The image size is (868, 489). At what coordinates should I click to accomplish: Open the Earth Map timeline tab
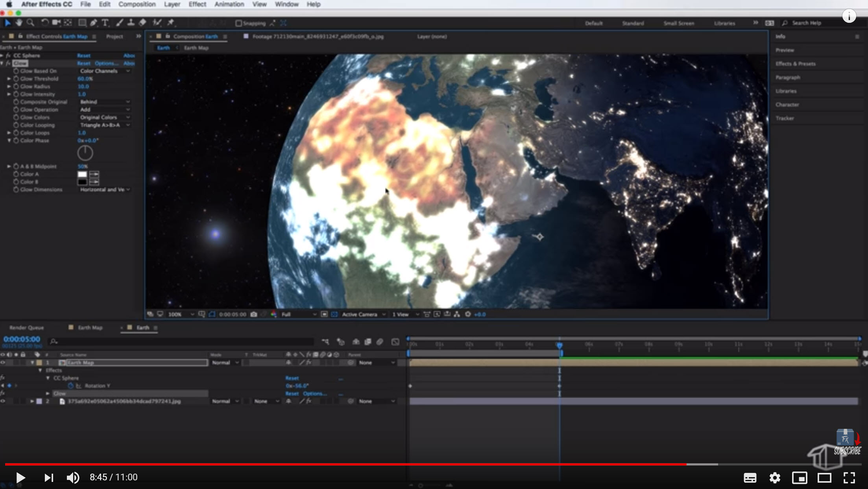(90, 328)
